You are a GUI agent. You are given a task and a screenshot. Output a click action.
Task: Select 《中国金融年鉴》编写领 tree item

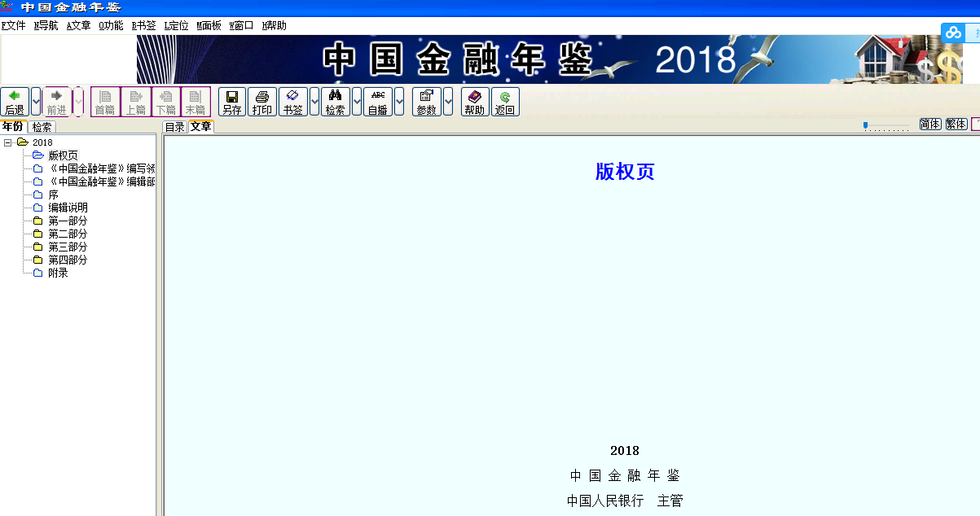tap(102, 168)
